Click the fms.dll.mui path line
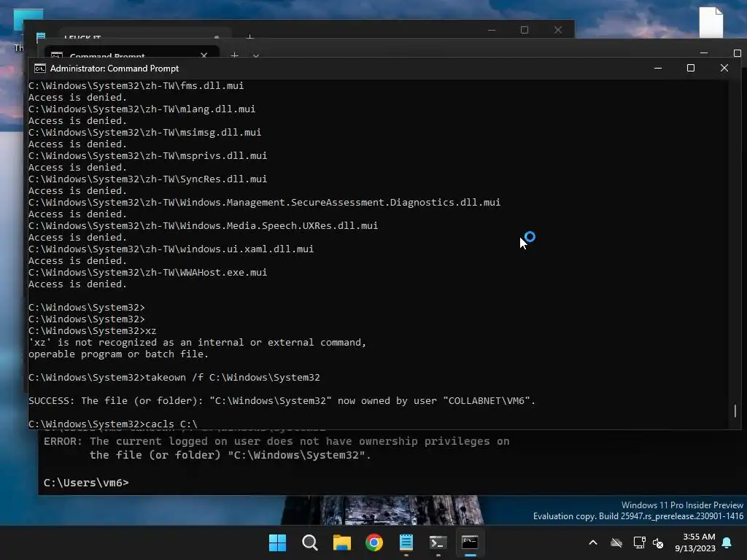Image resolution: width=747 pixels, height=560 pixels. click(x=136, y=86)
